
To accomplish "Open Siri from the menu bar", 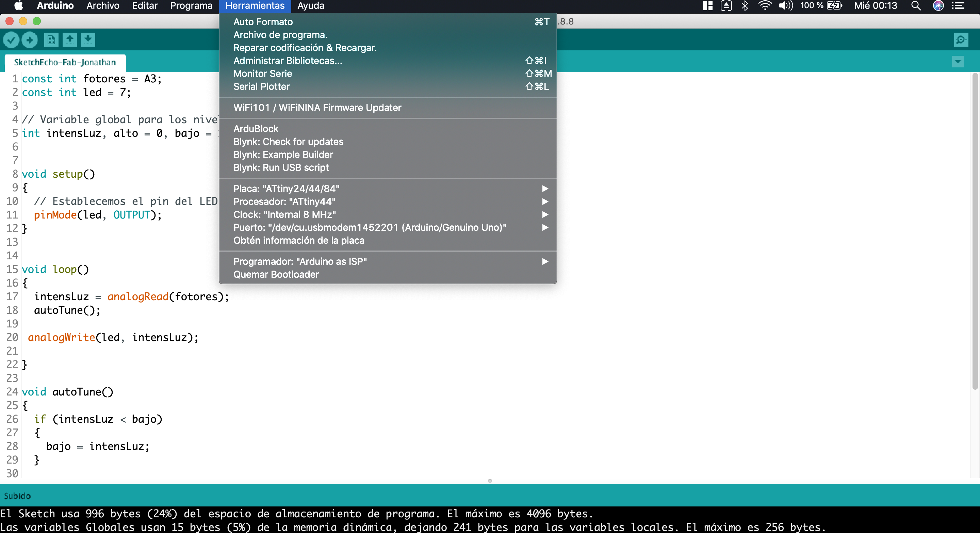I will (x=938, y=6).
